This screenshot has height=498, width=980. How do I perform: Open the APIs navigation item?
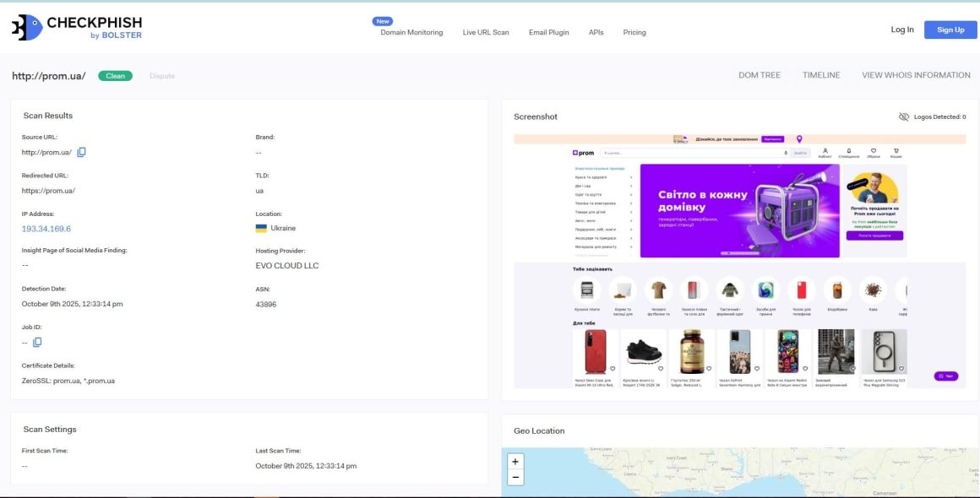pyautogui.click(x=596, y=32)
